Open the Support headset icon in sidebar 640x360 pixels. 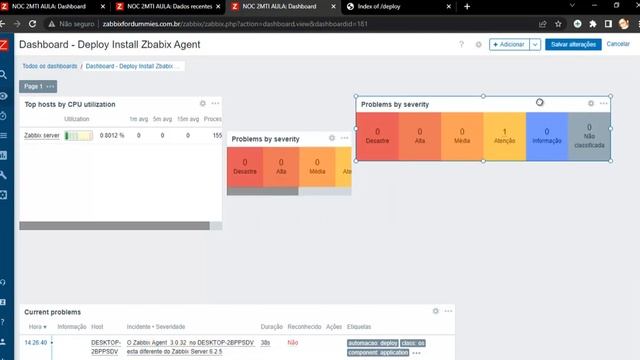[3, 282]
